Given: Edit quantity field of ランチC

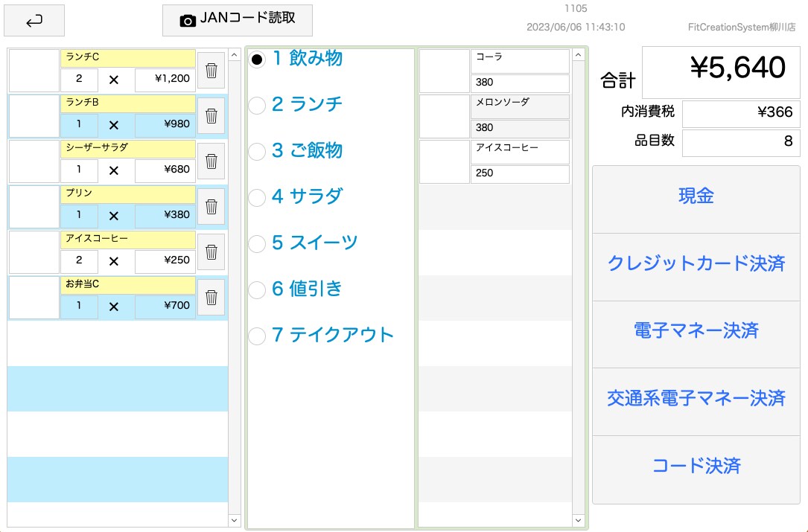Looking at the screenshot, I should 79,80.
